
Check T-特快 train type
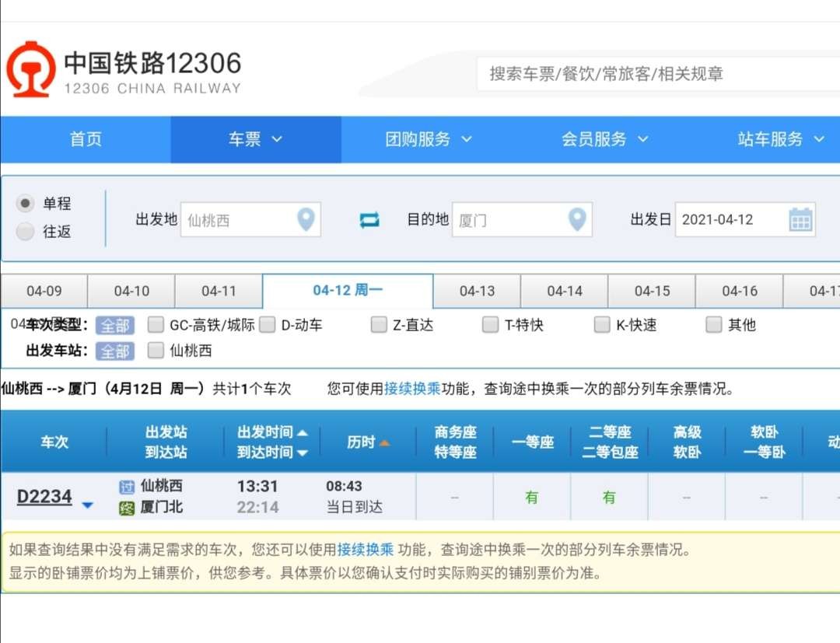pyautogui.click(x=490, y=324)
